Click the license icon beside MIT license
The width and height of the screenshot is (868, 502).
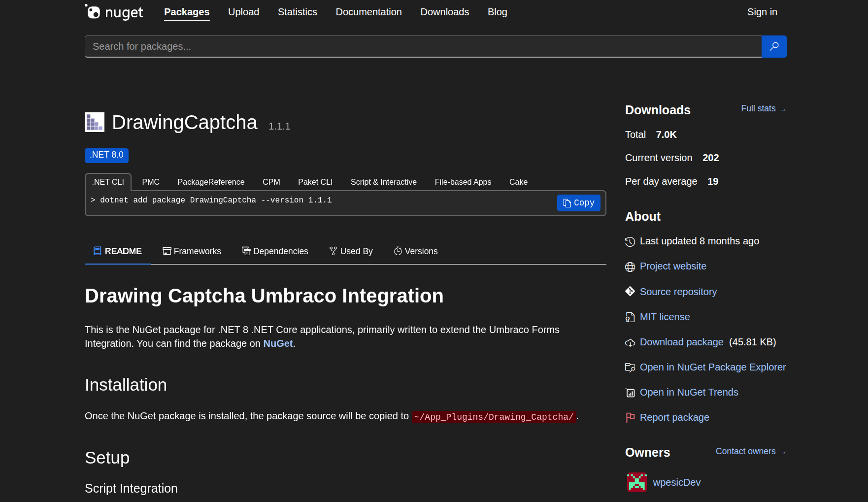click(x=630, y=317)
